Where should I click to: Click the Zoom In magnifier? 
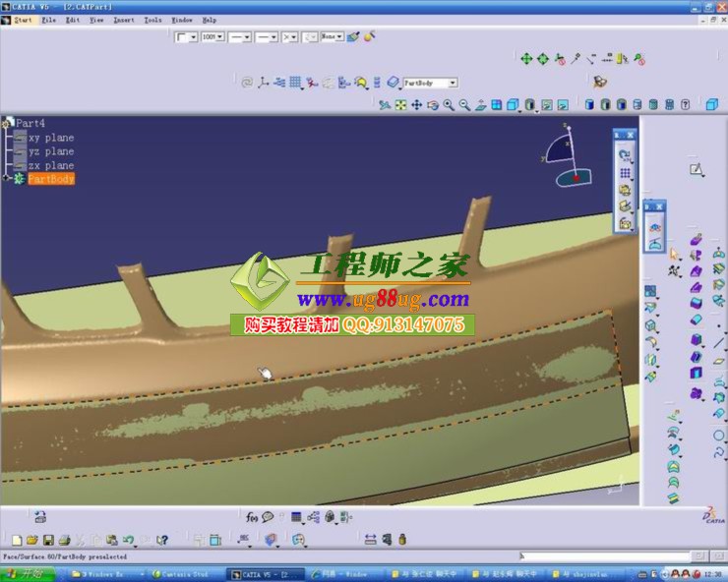449,105
